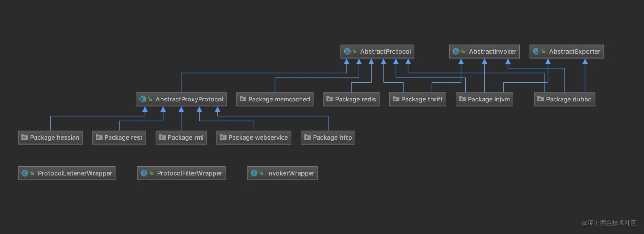Select the Package thrift label
This screenshot has width=644, height=234.
click(422, 99)
